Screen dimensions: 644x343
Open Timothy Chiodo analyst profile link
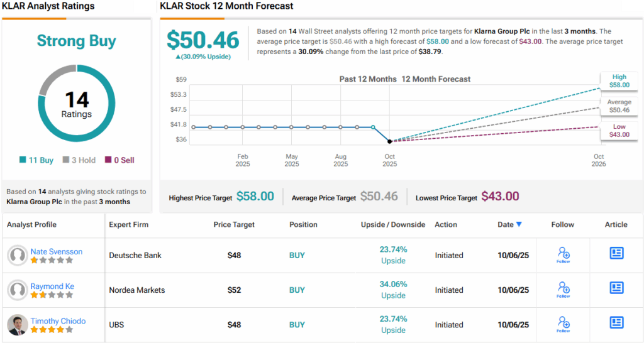pyautogui.click(x=58, y=321)
